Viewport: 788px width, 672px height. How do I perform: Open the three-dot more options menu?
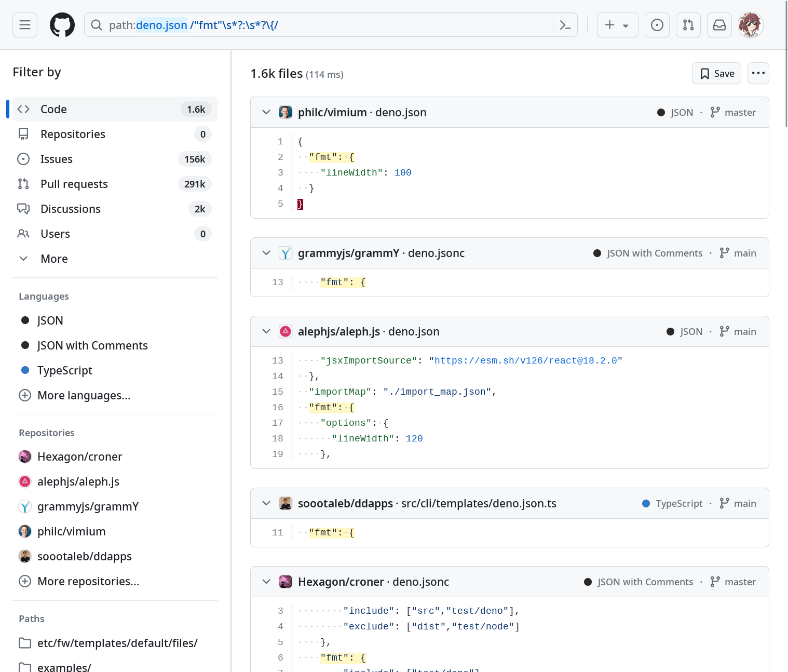tap(758, 73)
